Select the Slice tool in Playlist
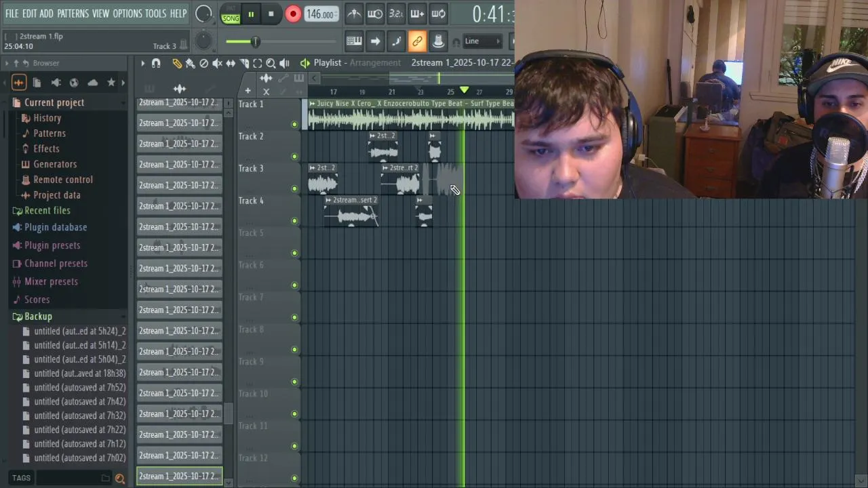 pyautogui.click(x=244, y=63)
